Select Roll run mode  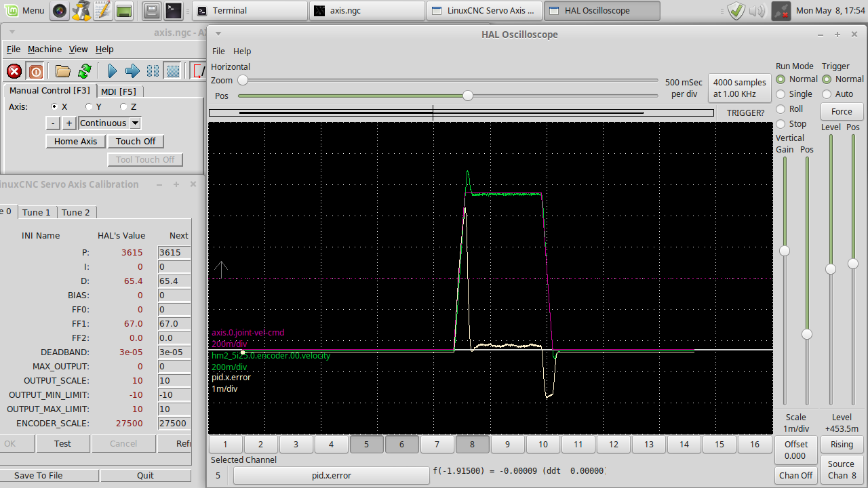(781, 109)
